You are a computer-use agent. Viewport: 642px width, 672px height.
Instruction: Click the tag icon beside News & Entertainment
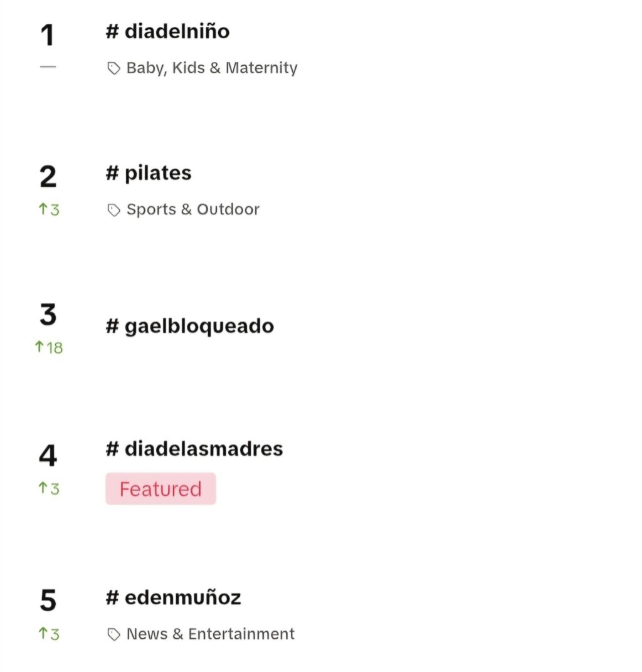click(x=113, y=634)
